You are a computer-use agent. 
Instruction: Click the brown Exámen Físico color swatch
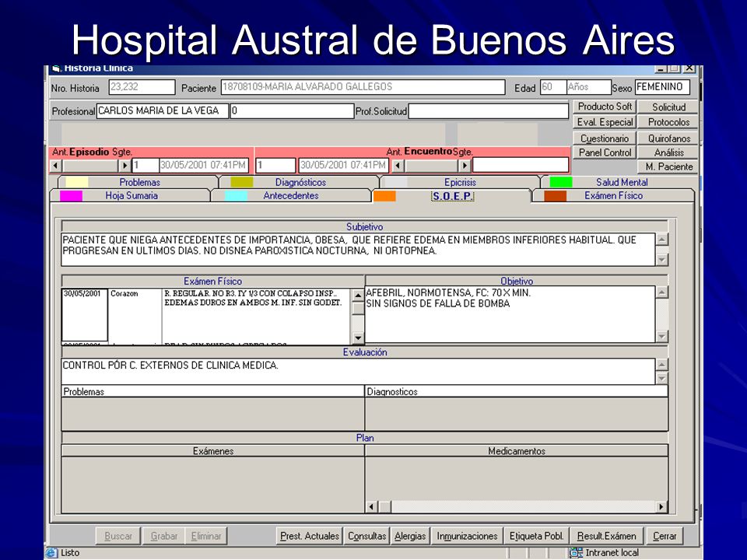pos(555,196)
